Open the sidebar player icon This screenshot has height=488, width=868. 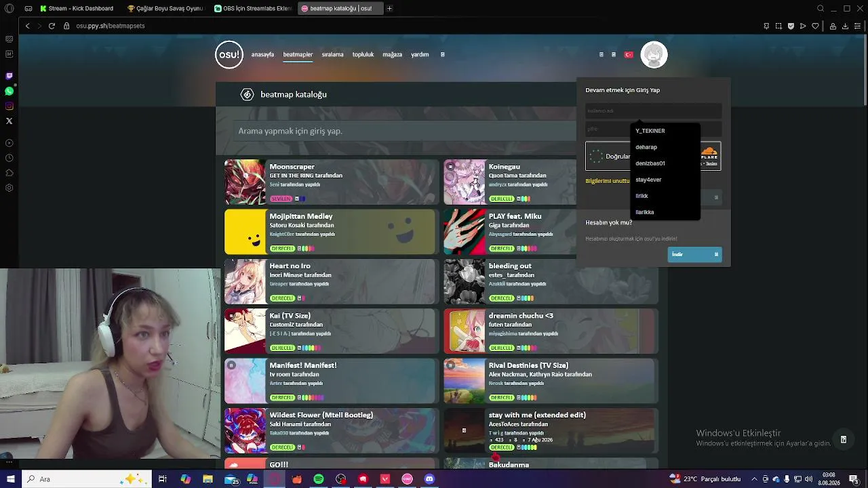pyautogui.click(x=9, y=143)
